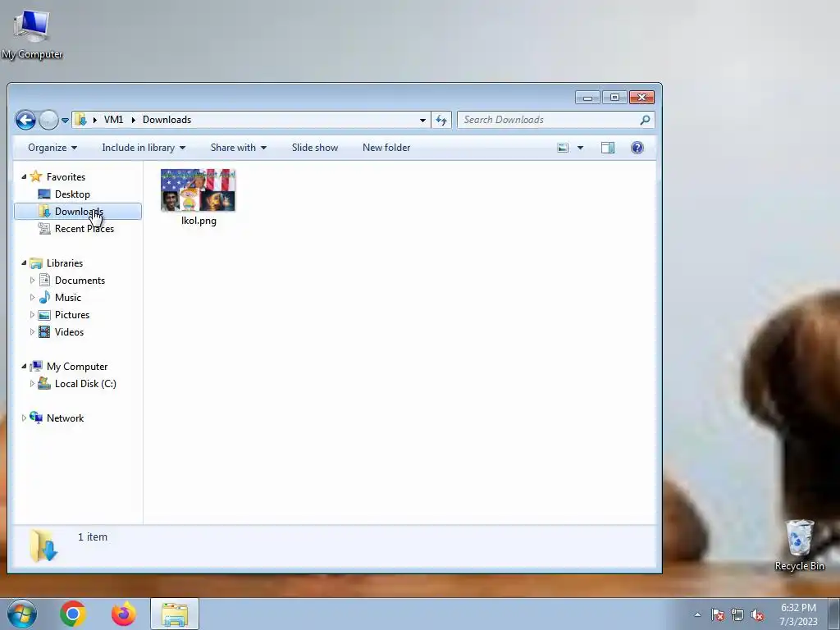
Task: Collapse the My Computer tree node
Action: [24, 366]
